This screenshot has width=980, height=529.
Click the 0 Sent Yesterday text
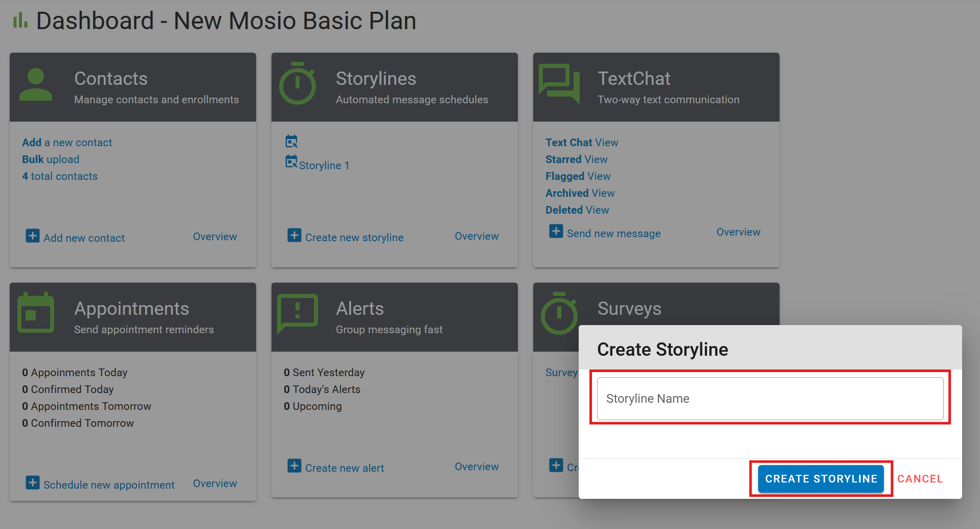point(324,373)
